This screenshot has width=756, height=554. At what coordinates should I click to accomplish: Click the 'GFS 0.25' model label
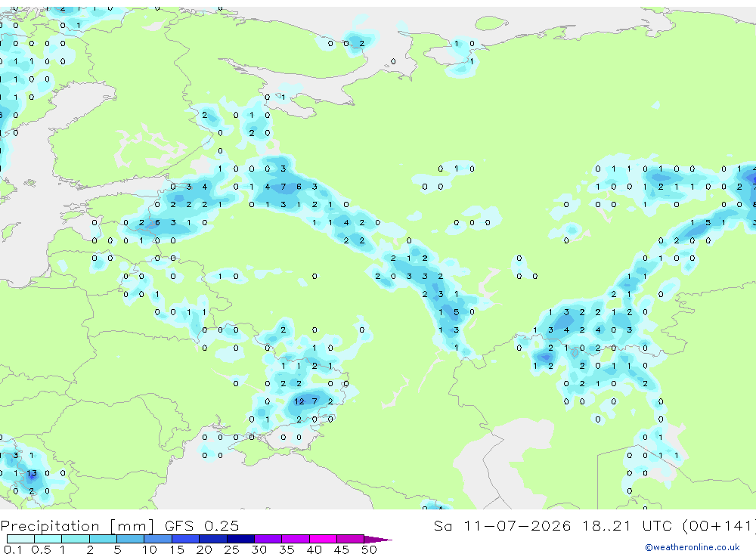202,525
